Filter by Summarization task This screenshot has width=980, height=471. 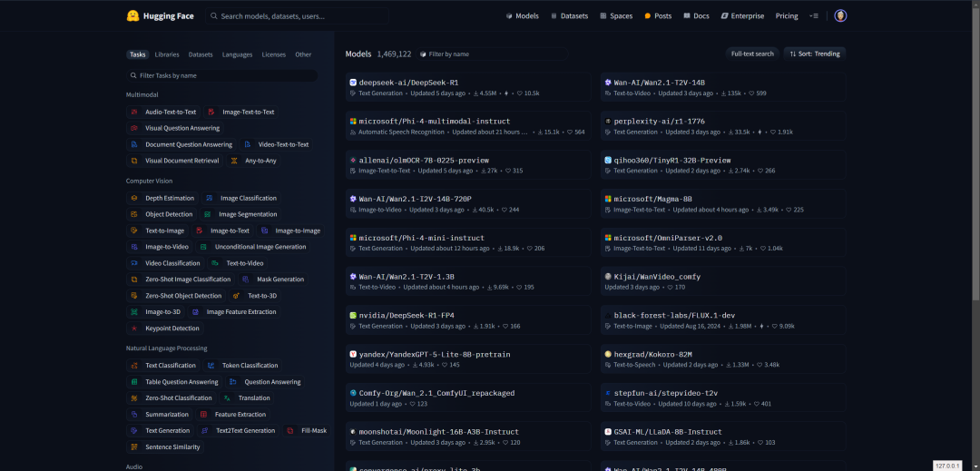160,414
